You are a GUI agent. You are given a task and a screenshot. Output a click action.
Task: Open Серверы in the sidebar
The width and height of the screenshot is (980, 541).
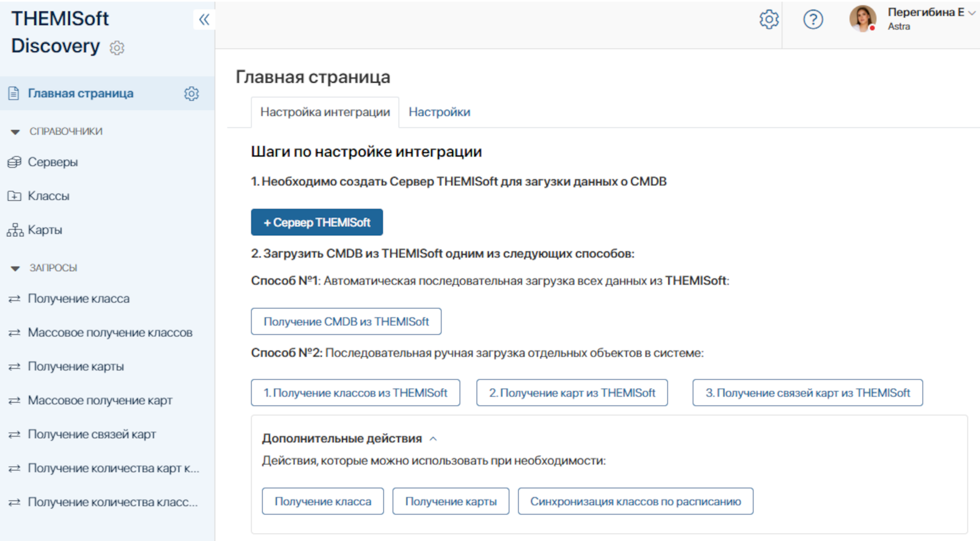(53, 162)
